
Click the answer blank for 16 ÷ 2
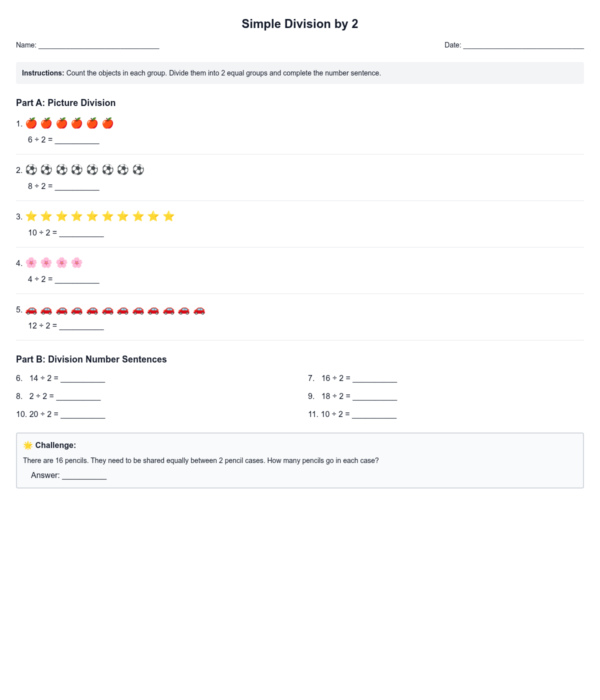(374, 378)
